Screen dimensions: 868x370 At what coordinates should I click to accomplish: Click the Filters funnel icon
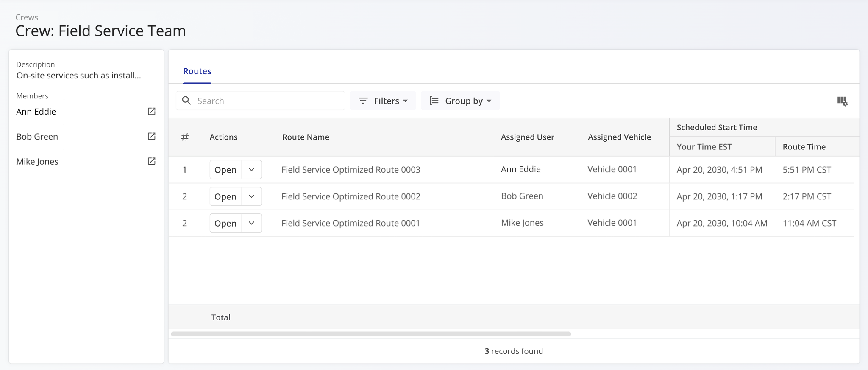click(x=363, y=101)
